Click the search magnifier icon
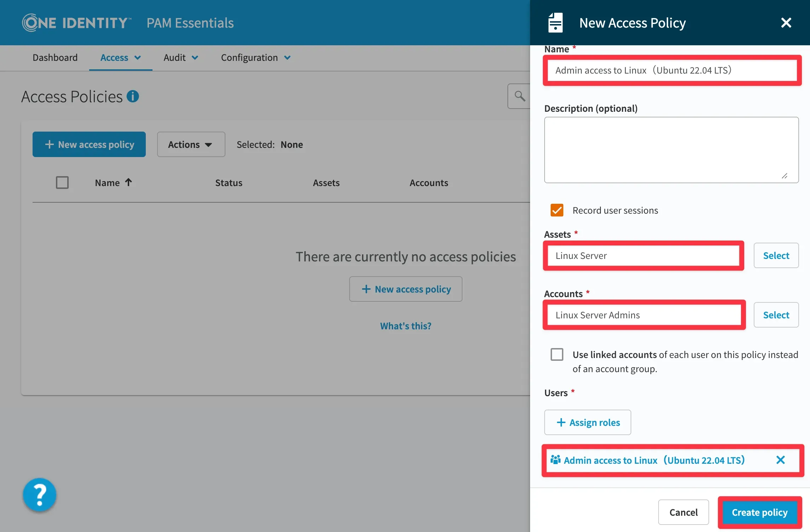Image resolution: width=810 pixels, height=532 pixels. [519, 96]
